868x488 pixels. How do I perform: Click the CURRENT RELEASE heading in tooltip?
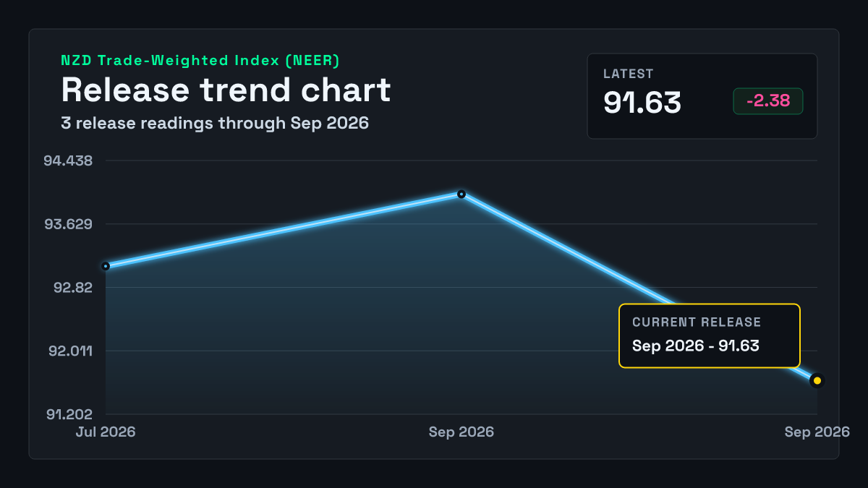pos(697,322)
